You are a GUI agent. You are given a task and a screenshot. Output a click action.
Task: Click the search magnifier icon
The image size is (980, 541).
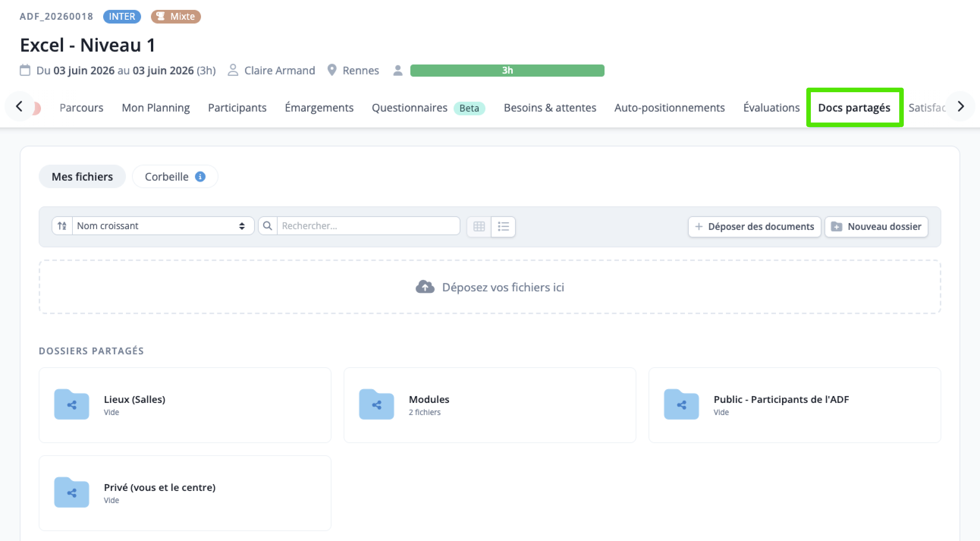pyautogui.click(x=267, y=226)
